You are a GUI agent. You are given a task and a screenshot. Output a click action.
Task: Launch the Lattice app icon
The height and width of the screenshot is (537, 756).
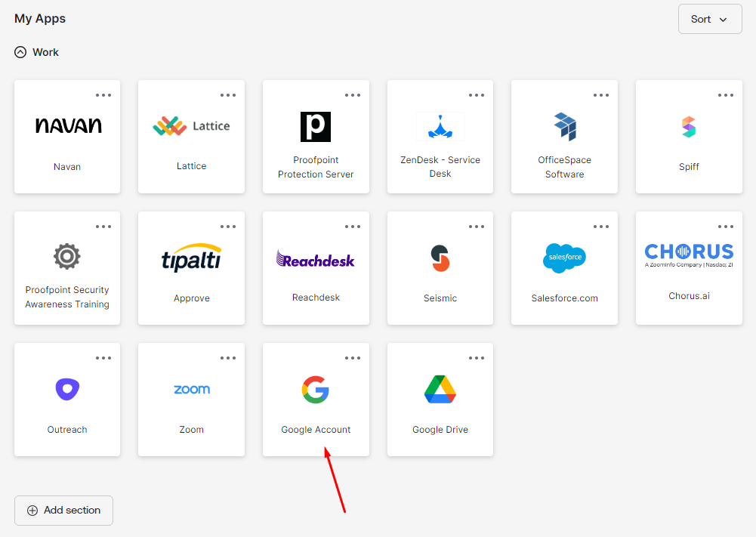click(x=191, y=126)
